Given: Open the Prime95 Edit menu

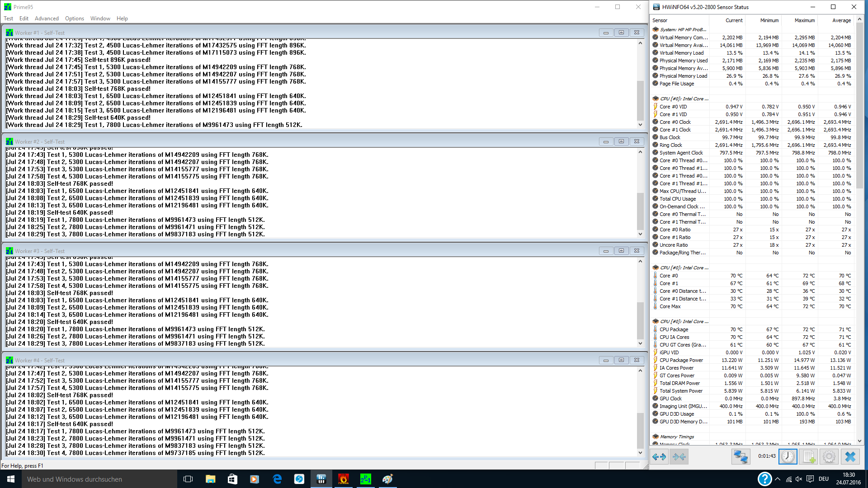Looking at the screenshot, I should coord(24,19).
